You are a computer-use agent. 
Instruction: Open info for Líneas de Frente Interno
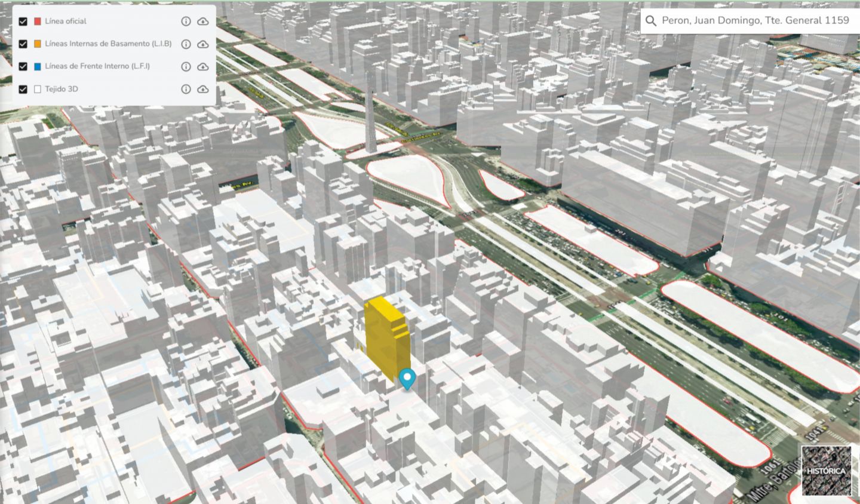(186, 67)
